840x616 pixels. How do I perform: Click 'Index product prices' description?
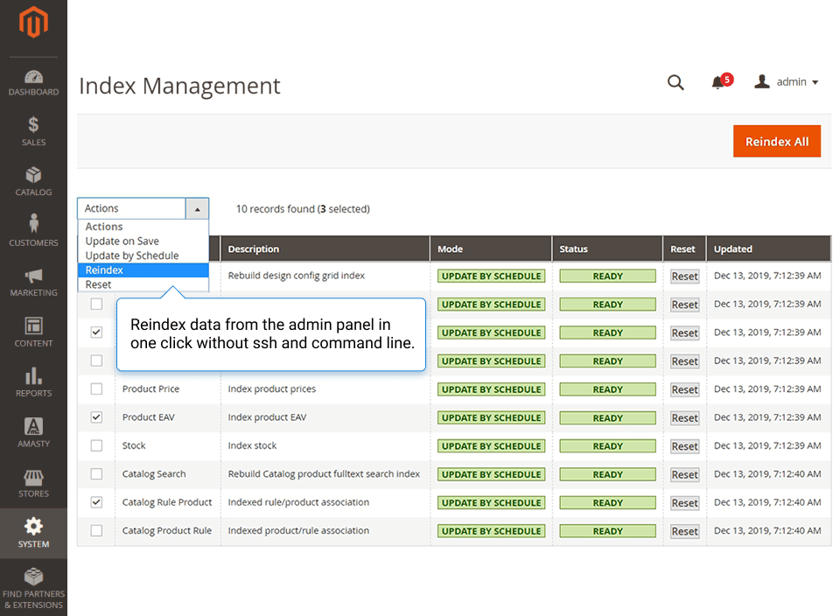271,388
